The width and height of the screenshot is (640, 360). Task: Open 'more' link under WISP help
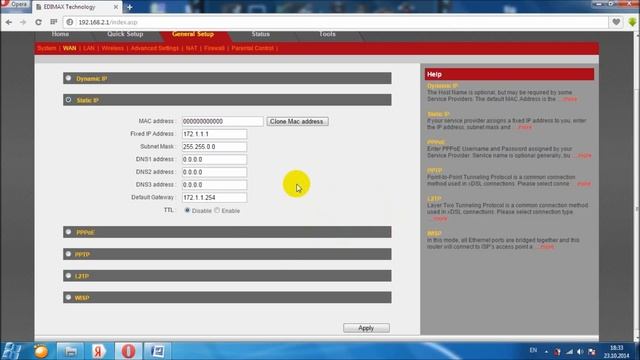[547, 247]
